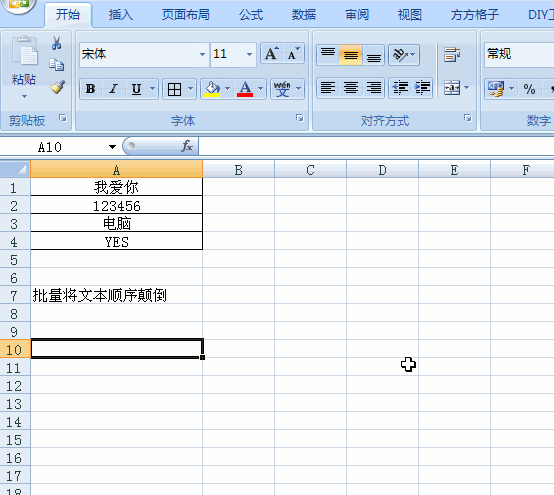554x495 pixels.
Task: Apply the yellow fill color swatch
Action: coord(212,89)
